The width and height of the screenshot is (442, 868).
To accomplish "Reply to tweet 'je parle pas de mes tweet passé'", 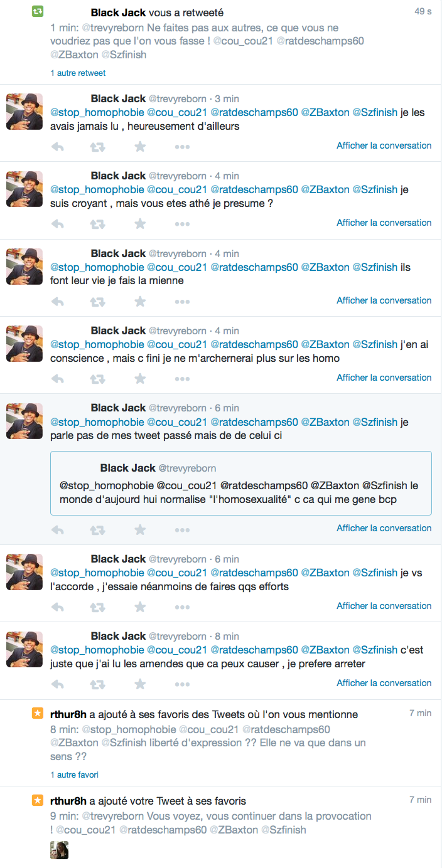I will 57,529.
